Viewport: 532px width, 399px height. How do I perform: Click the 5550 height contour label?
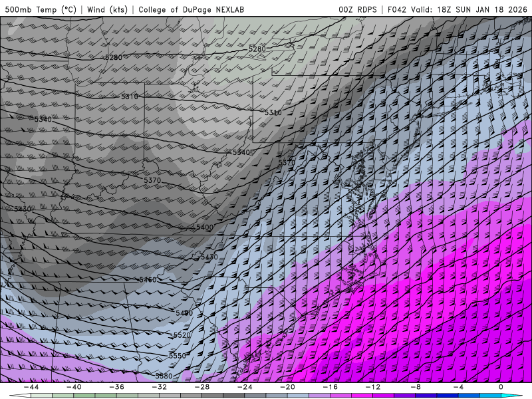[x=178, y=356]
